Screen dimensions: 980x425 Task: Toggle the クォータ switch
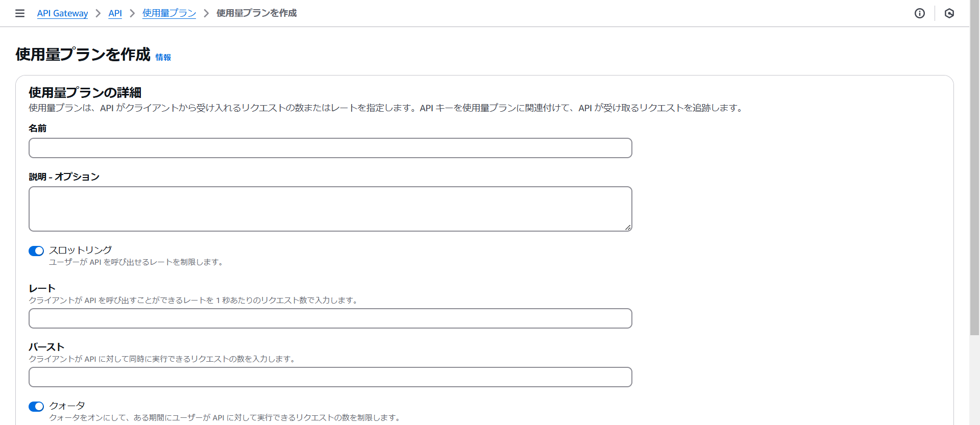point(36,407)
